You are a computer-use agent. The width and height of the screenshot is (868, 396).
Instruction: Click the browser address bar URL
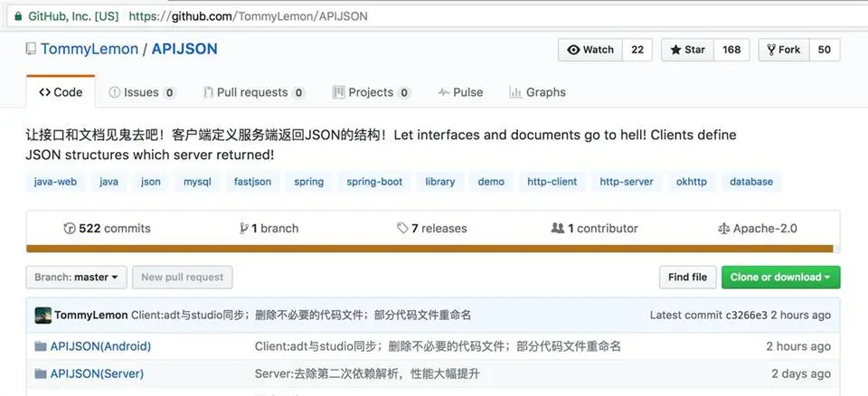tap(248, 16)
